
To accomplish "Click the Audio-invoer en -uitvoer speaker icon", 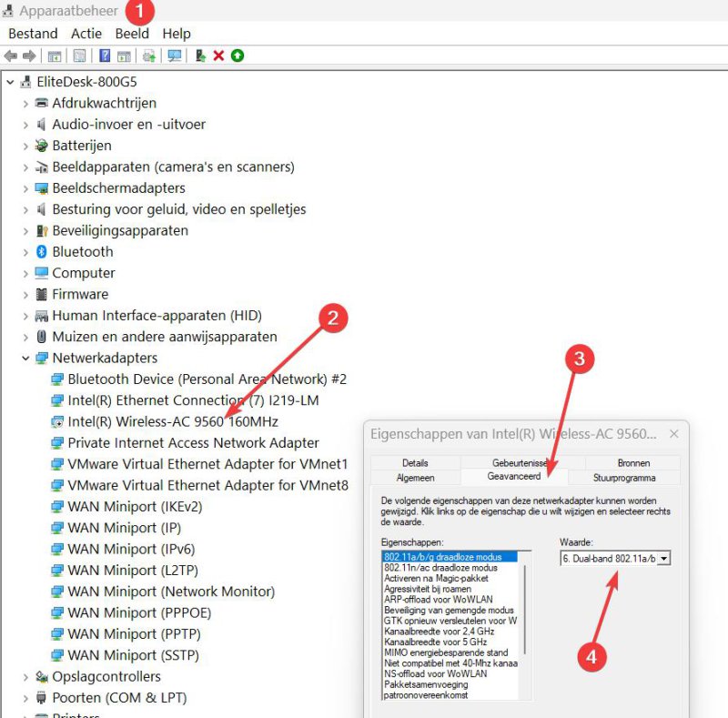I will click(x=41, y=124).
